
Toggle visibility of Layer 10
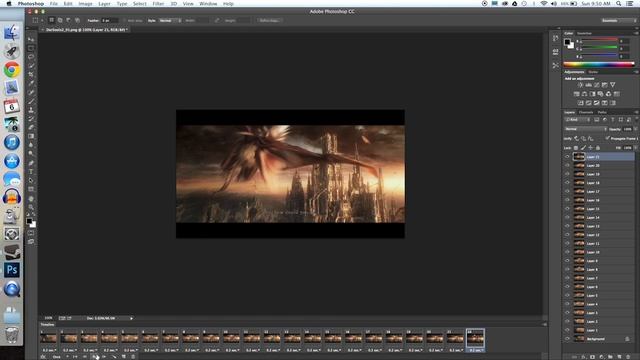click(x=567, y=252)
